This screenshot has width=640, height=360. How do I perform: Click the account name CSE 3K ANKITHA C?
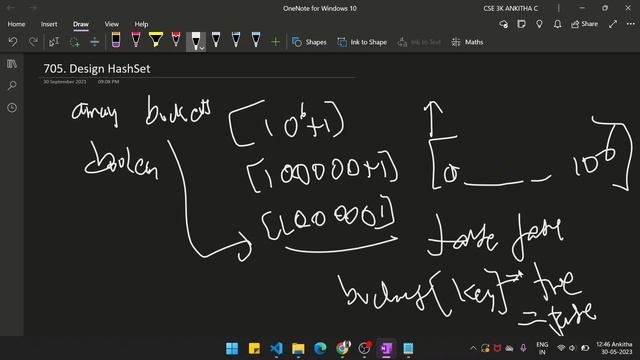pyautogui.click(x=511, y=8)
